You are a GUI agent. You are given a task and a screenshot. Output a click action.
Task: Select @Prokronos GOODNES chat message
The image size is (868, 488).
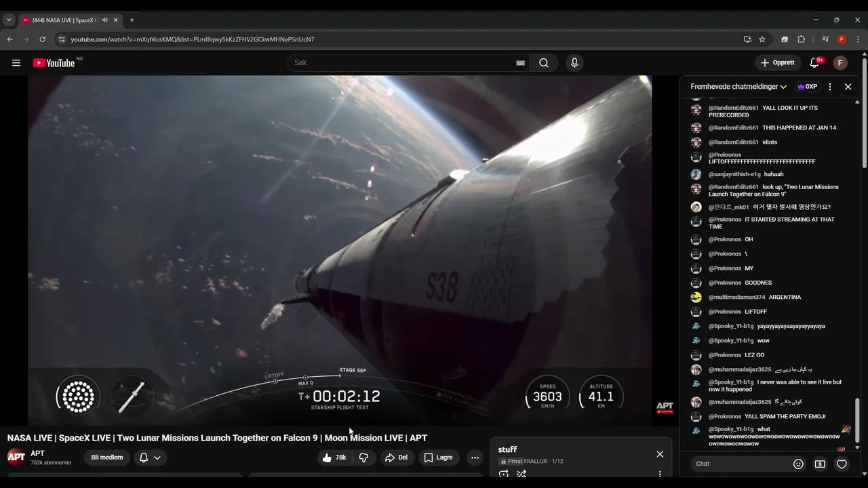770,283
